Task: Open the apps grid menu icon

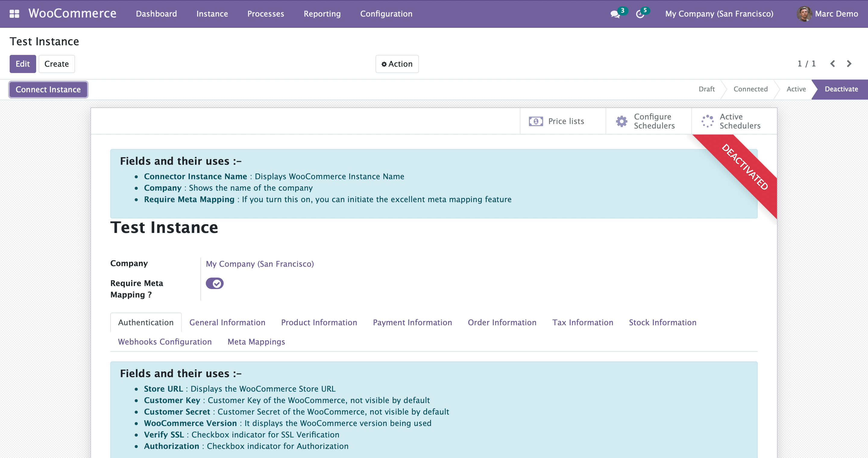Action: tap(14, 14)
